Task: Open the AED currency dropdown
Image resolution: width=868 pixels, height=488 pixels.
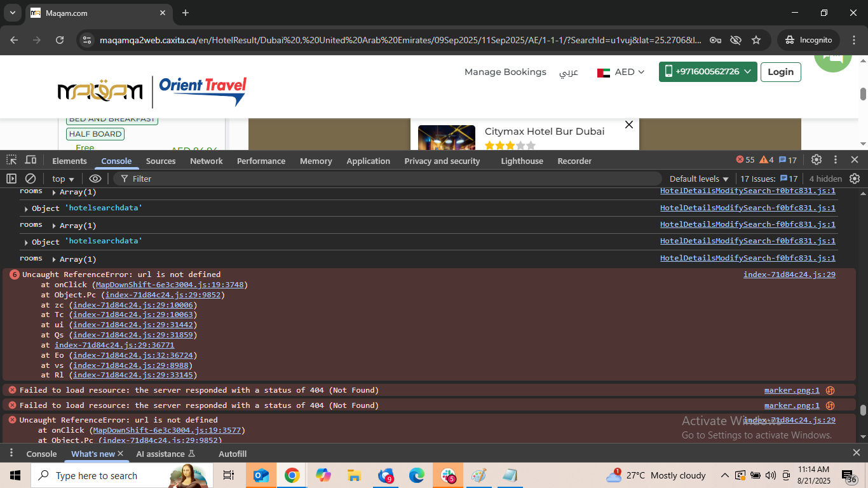Action: tap(621, 72)
